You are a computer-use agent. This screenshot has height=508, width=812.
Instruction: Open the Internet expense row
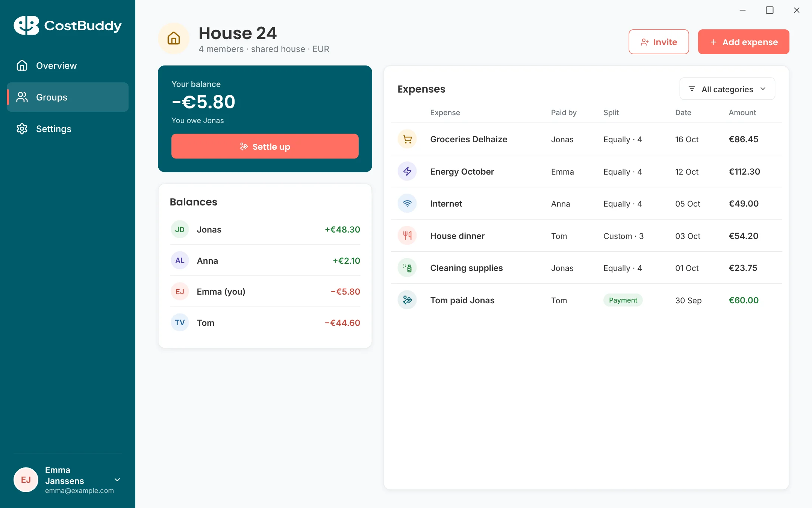pyautogui.click(x=586, y=204)
